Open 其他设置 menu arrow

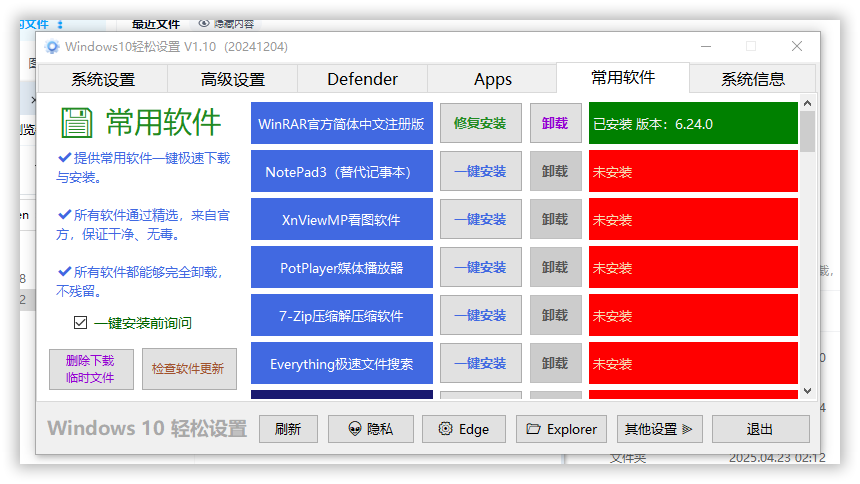(687, 429)
